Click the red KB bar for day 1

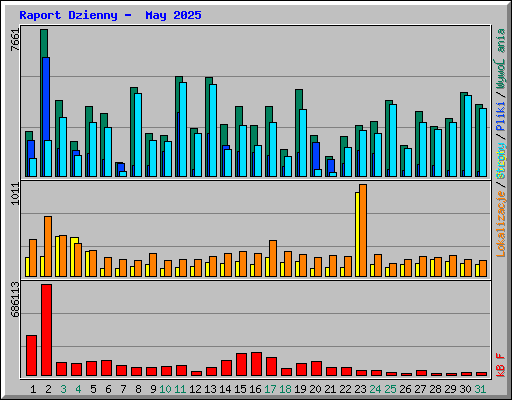[x=32, y=356]
